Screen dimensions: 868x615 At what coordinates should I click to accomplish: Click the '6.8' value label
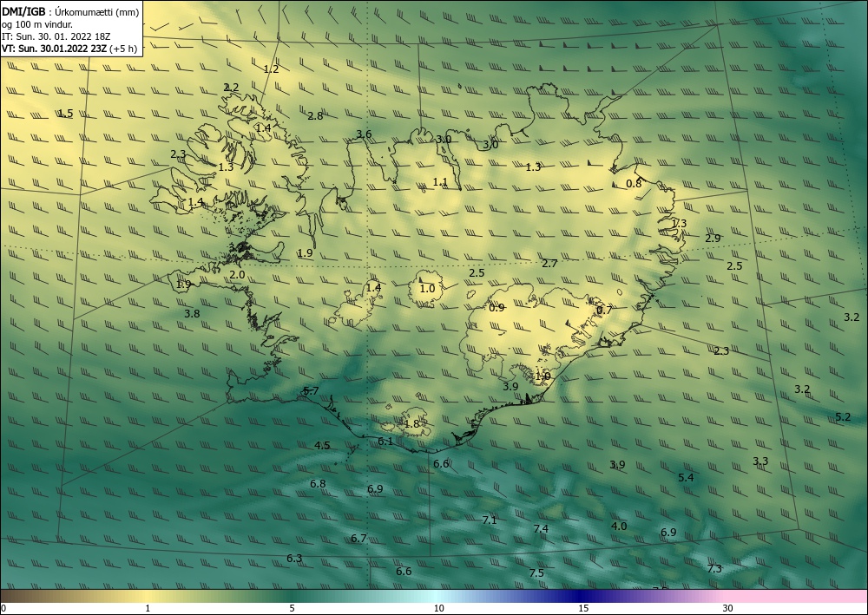click(318, 484)
